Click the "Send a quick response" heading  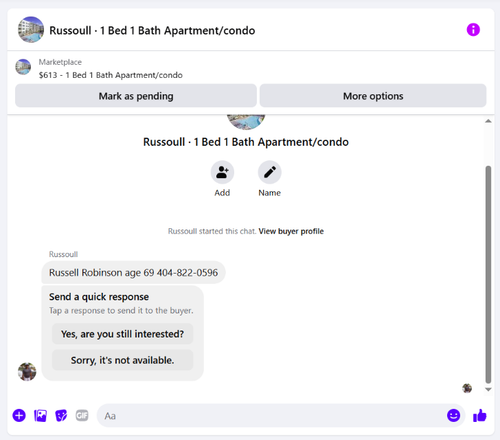point(99,297)
